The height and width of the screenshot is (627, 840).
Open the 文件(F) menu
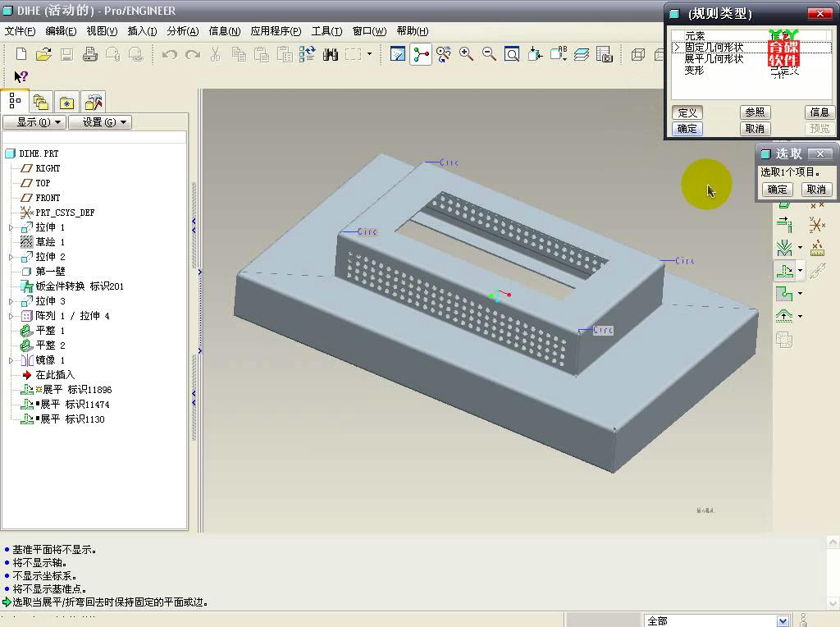[x=20, y=31]
